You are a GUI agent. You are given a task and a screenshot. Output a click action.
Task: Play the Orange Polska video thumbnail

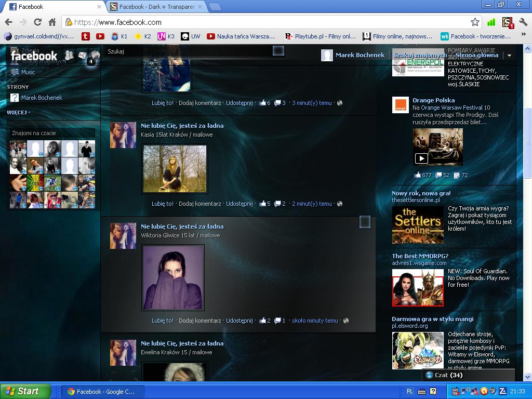437,147
